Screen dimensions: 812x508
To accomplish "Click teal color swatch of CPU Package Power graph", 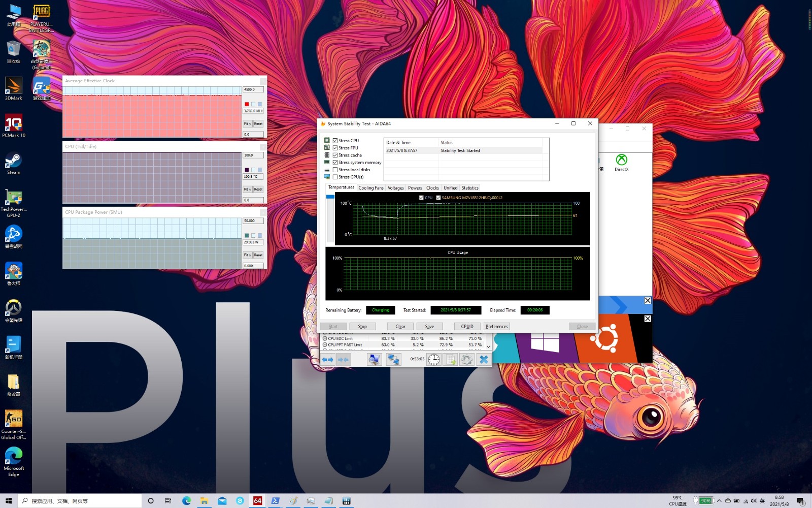I will point(247,235).
